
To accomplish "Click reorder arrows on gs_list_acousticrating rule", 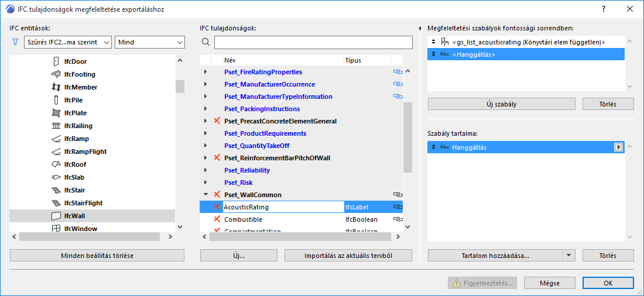I will pos(433,42).
